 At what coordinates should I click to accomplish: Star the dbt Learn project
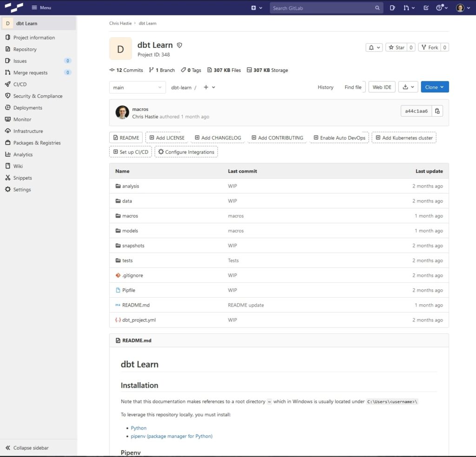397,47
